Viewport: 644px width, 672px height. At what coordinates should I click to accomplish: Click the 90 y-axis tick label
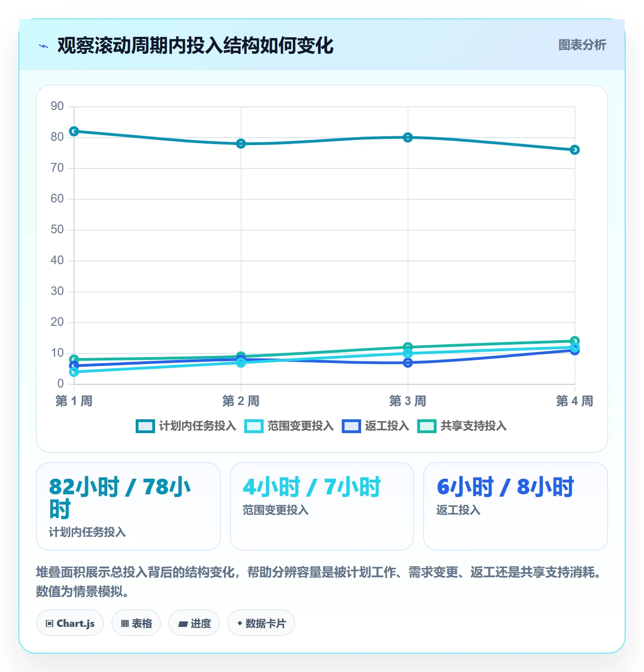(x=57, y=106)
